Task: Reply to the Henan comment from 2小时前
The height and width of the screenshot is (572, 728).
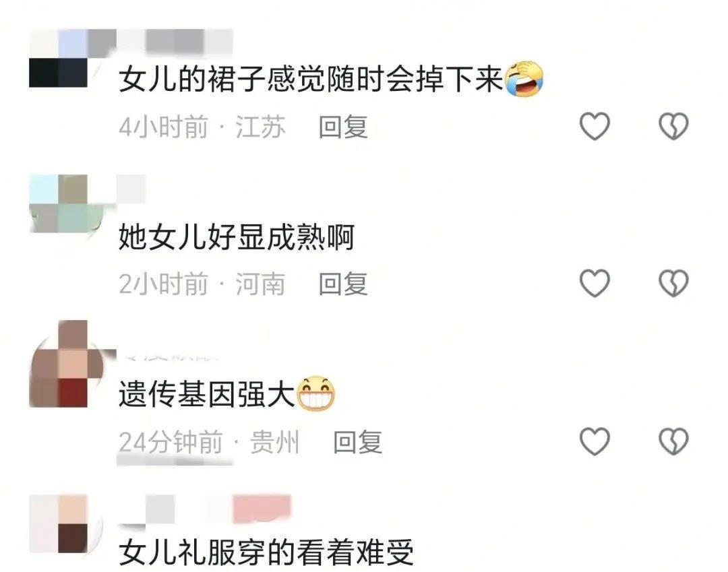Action: point(343,284)
